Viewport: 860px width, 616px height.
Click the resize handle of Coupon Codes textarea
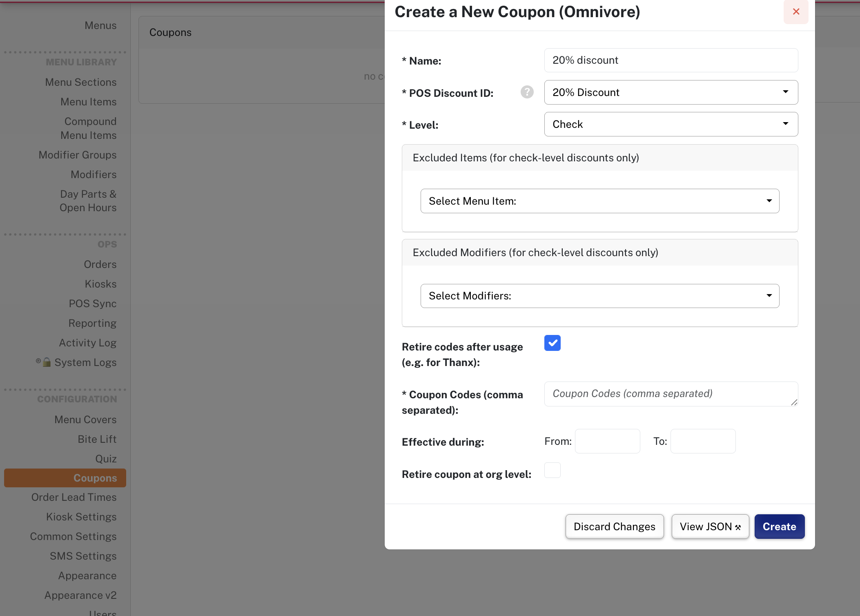tap(794, 402)
